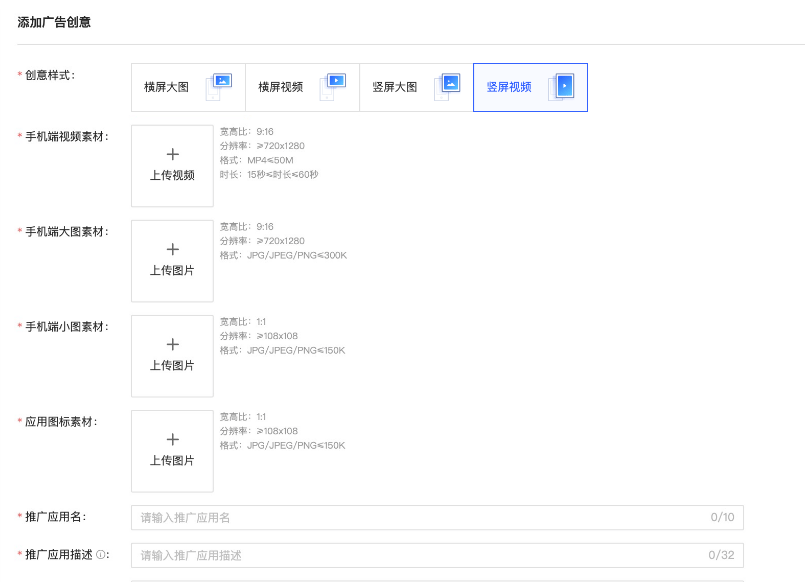
Task: Click the play icon on 竖屏视频 option
Action: click(564, 86)
